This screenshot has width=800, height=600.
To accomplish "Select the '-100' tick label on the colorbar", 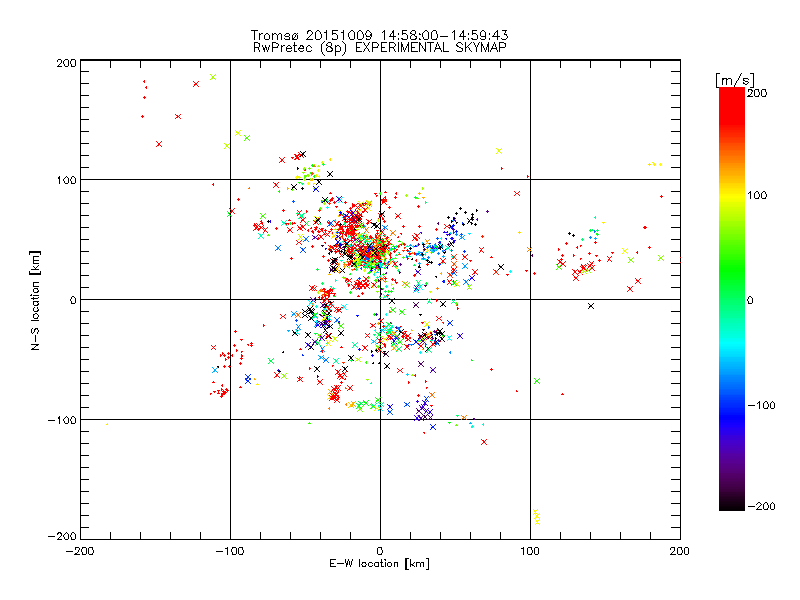I will (x=761, y=405).
